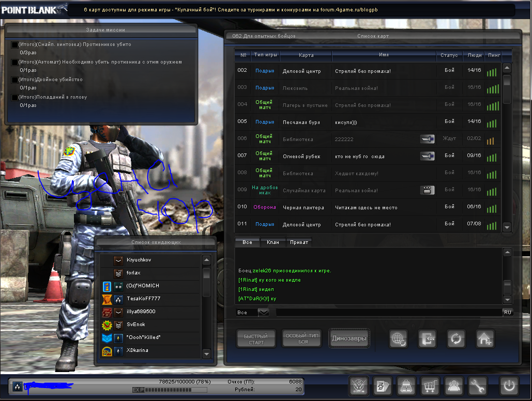This screenshot has width=532, height=401.
Task: Click the rank icon next to Kryuchkov
Action: click(118, 260)
